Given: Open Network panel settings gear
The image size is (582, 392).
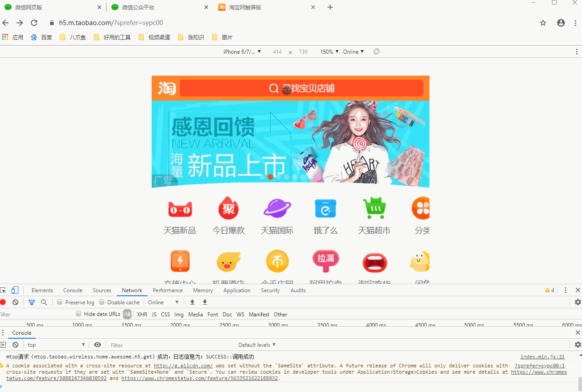Looking at the screenshot, I should click(578, 302).
